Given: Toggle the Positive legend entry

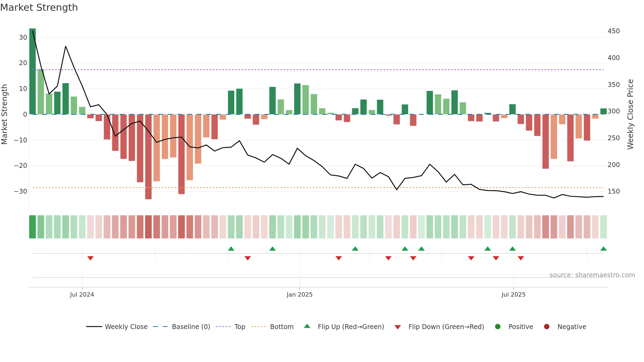Looking at the screenshot, I should (x=514, y=327).
